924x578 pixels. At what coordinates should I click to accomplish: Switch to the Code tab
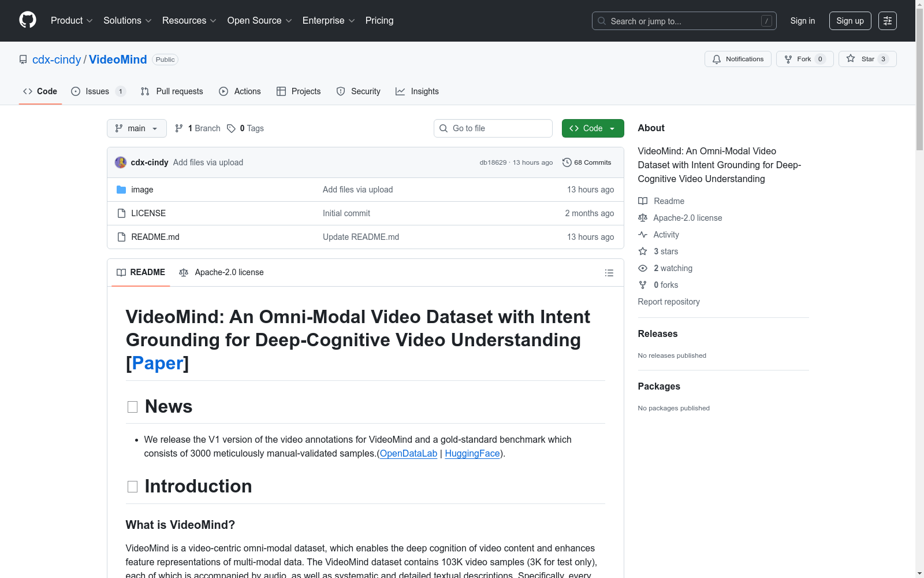coord(40,91)
